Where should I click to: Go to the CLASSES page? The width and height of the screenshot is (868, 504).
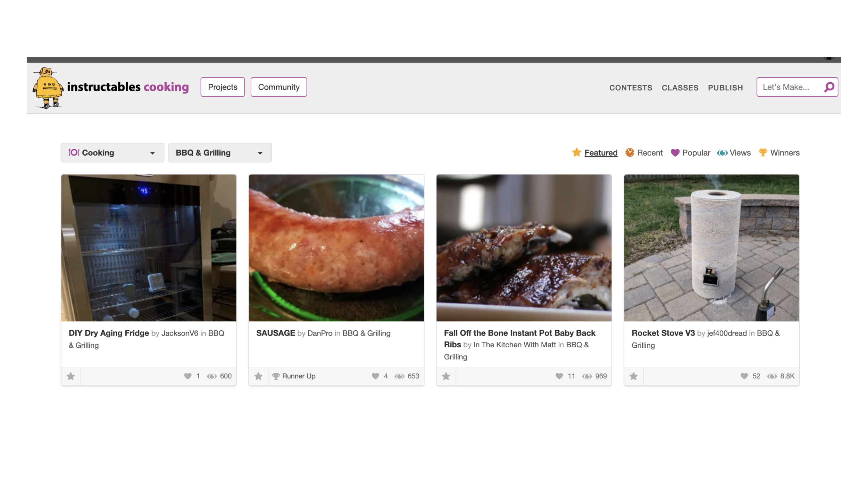click(680, 88)
